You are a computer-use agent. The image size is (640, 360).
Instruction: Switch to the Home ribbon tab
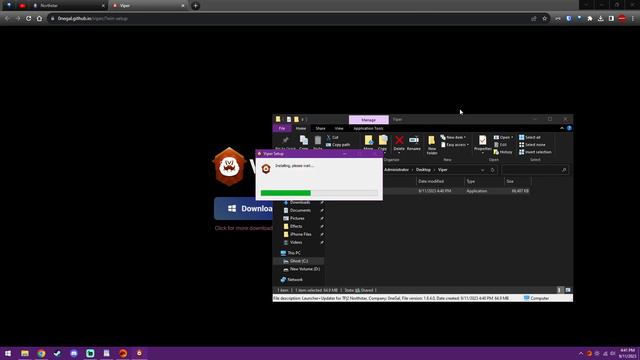coord(301,128)
